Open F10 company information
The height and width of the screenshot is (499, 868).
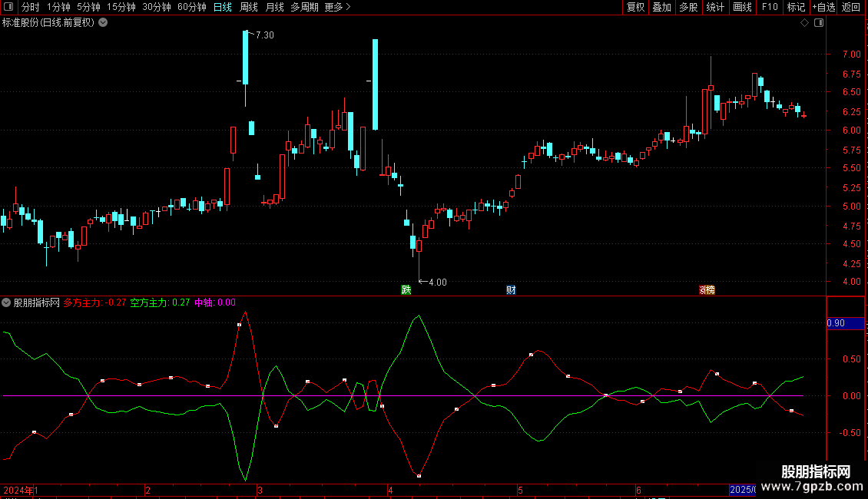(770, 7)
